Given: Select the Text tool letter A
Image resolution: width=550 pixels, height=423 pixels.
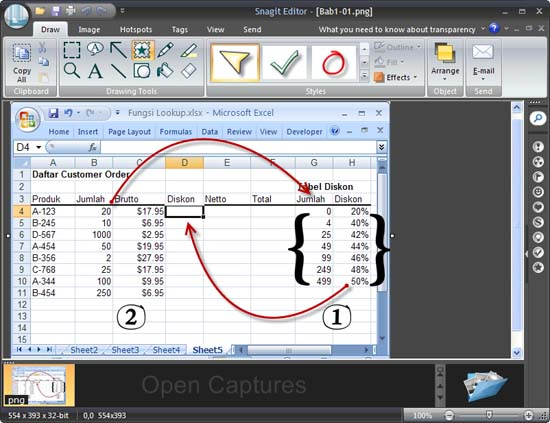Looking at the screenshot, I should coord(95,71).
